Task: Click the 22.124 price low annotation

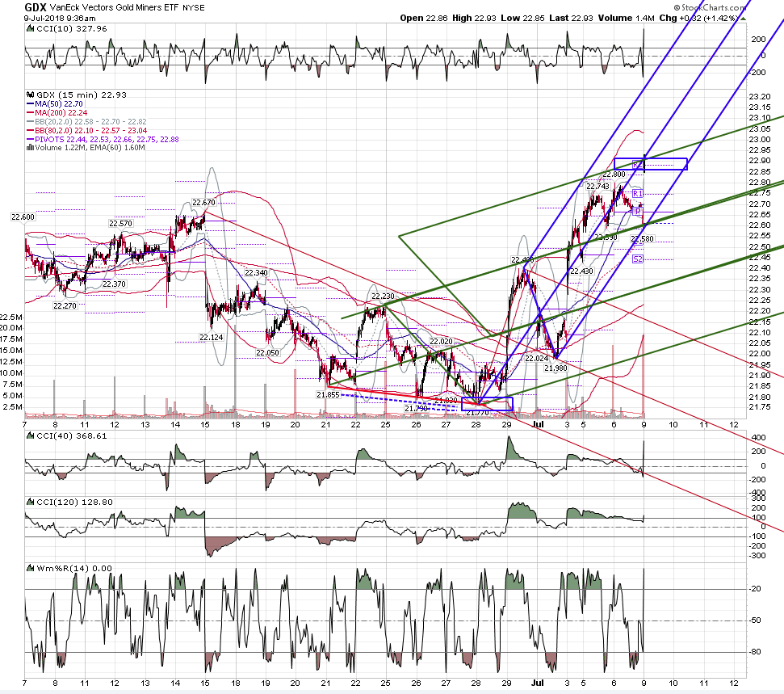Action: (211, 337)
